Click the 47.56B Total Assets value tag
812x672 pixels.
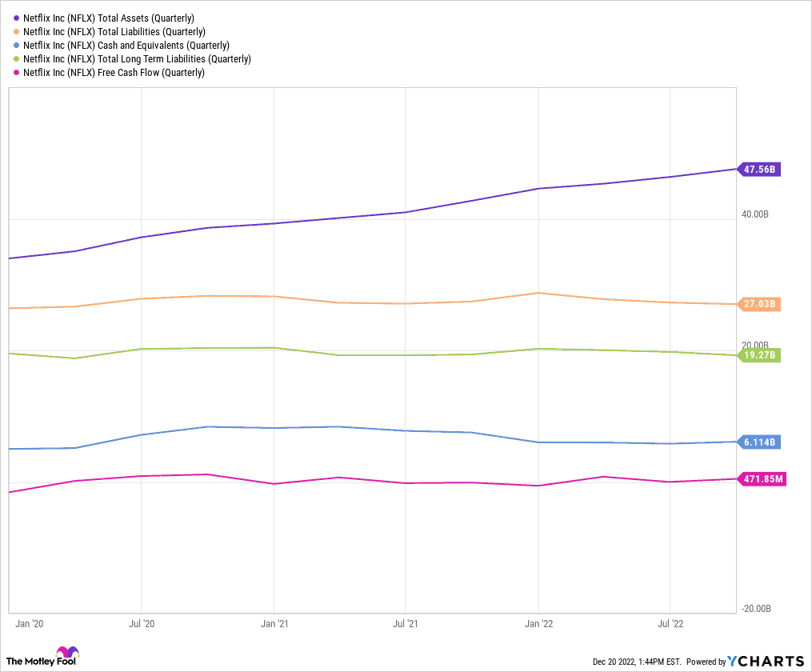(759, 170)
